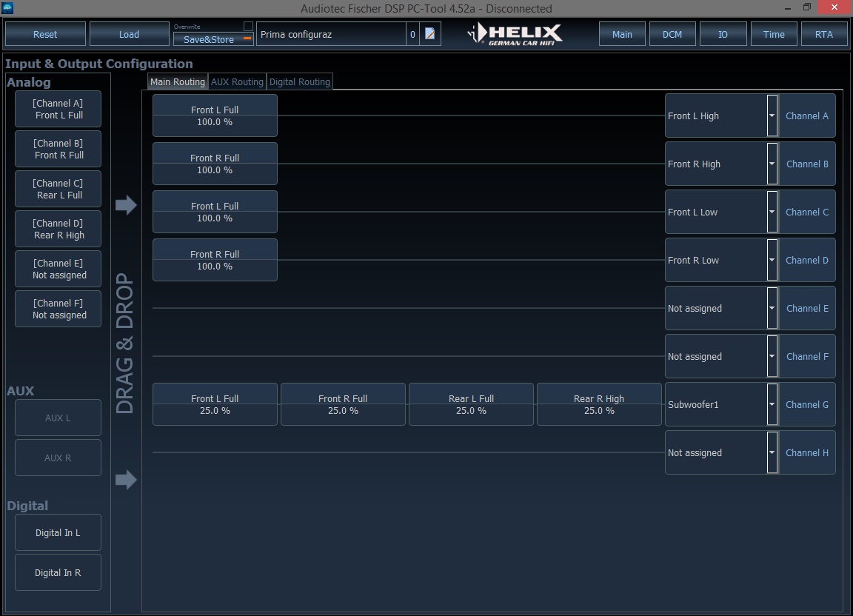The image size is (853, 616).
Task: Select the Digital In L input source
Action: pos(58,532)
